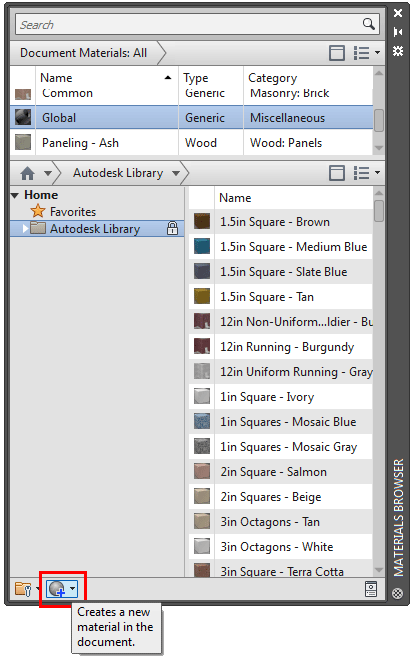Expand the Autodesk Library folder node
The width and height of the screenshot is (414, 660).
[x=25, y=229]
